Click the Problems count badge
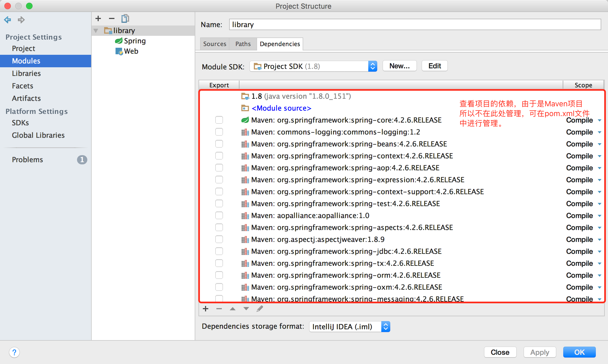The height and width of the screenshot is (364, 608). tap(82, 160)
